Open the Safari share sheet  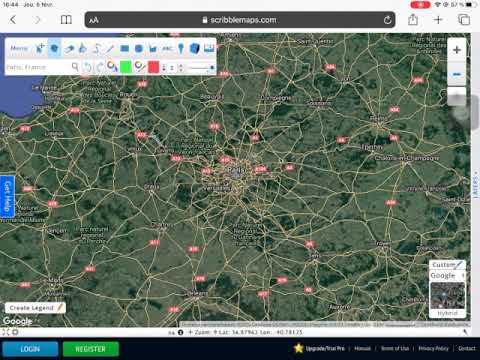[x=413, y=20]
